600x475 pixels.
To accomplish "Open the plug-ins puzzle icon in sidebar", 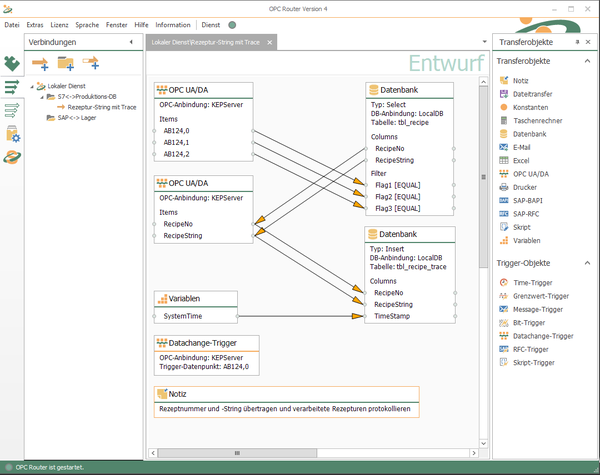I will (x=12, y=64).
